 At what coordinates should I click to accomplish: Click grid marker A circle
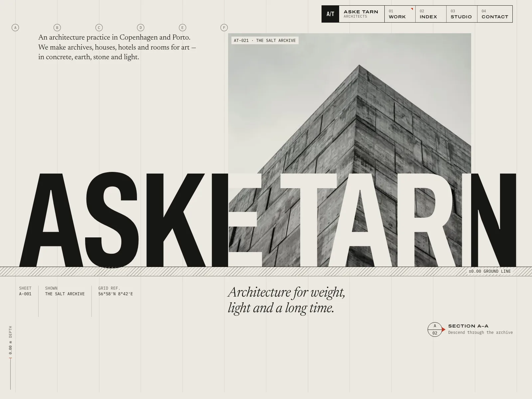point(15,28)
